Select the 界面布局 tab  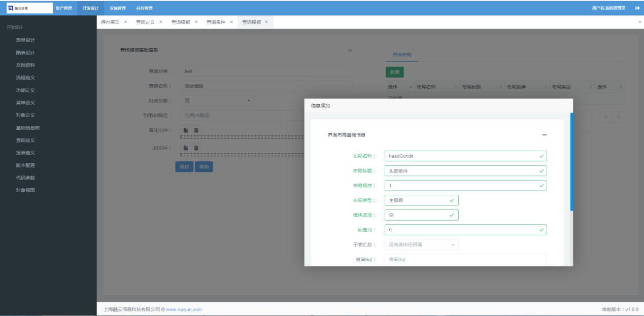pos(402,54)
